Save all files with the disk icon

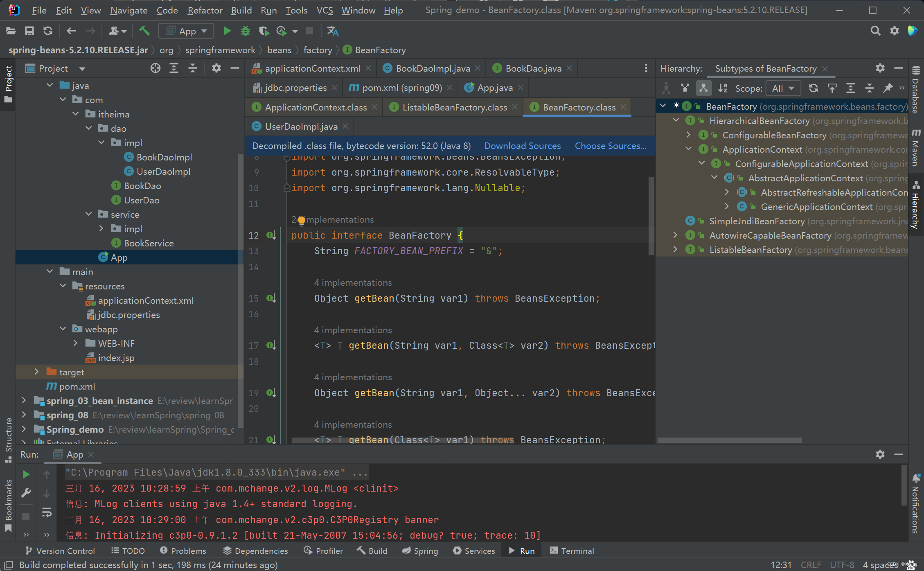click(29, 31)
